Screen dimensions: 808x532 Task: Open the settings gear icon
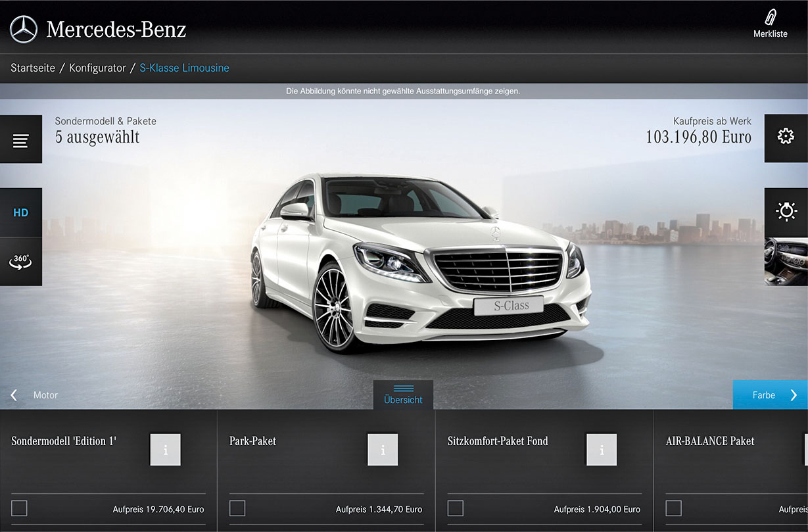[x=786, y=137]
